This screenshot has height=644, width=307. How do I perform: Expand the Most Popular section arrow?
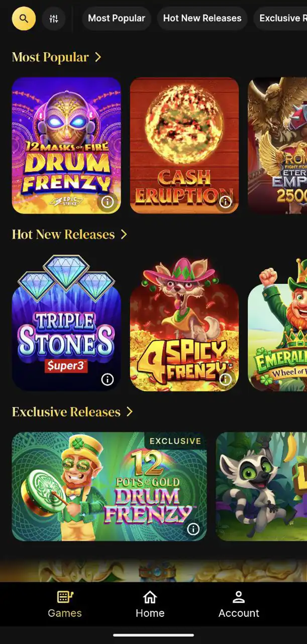(x=98, y=57)
